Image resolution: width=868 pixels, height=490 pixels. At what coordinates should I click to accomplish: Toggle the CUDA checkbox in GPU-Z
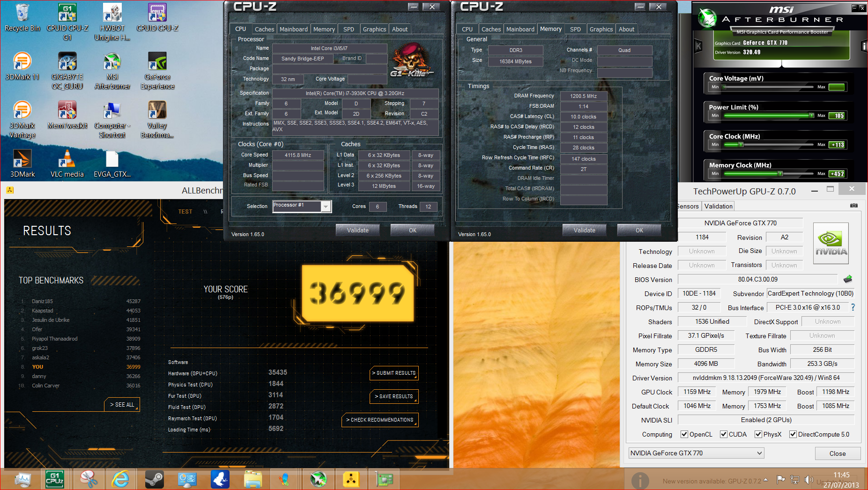coord(724,434)
